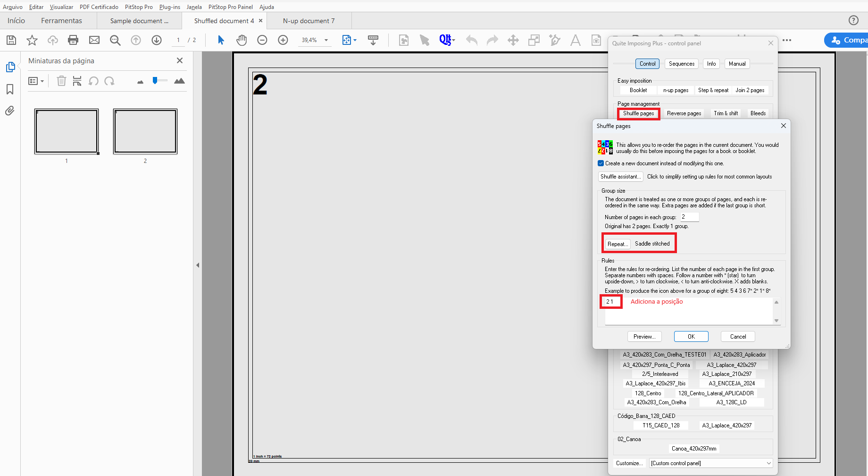868x476 pixels.
Task: Collapse the left navigation pane arrow
Action: point(198,265)
